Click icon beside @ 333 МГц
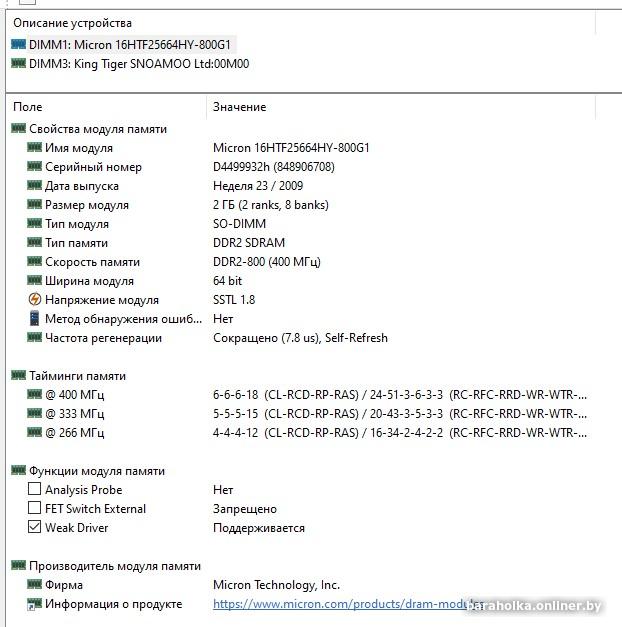 34,413
